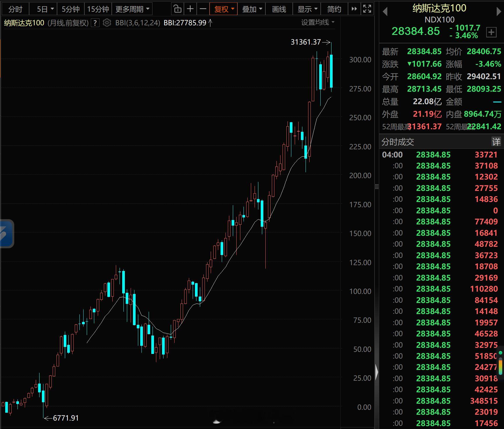This screenshot has height=429, width=504.
Task: Click 总量 value 22.08亿
Action: pyautogui.click(x=427, y=102)
